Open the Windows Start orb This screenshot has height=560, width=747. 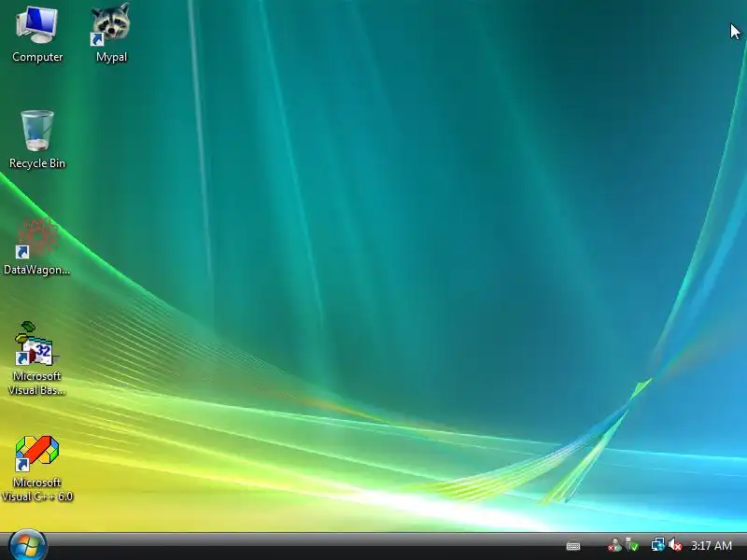point(28,545)
